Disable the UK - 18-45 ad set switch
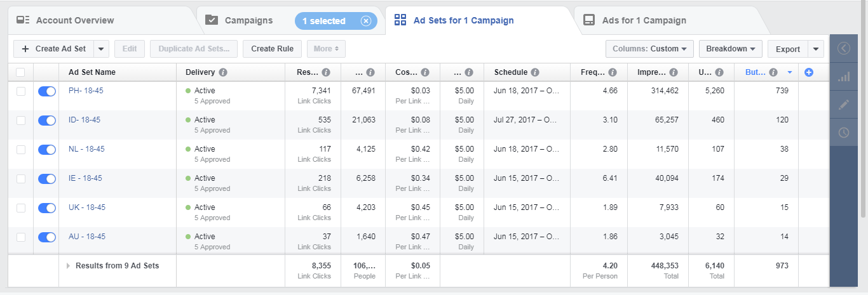 (x=47, y=208)
